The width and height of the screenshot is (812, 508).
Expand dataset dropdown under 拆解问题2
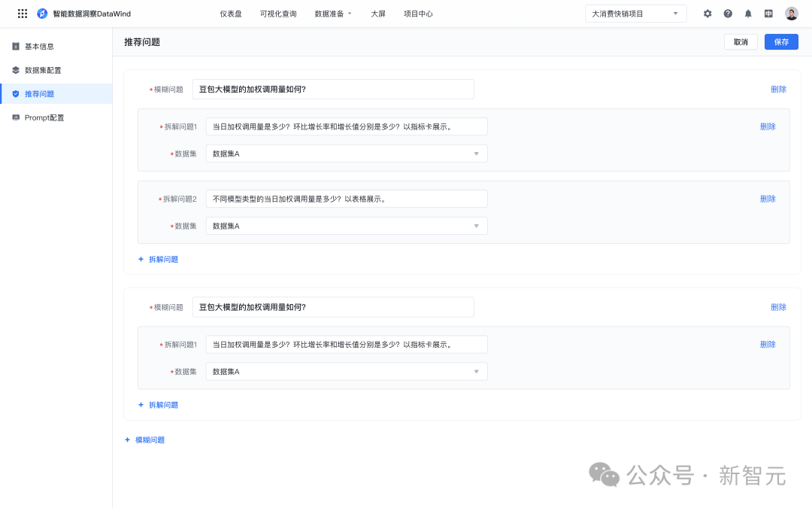click(x=347, y=226)
